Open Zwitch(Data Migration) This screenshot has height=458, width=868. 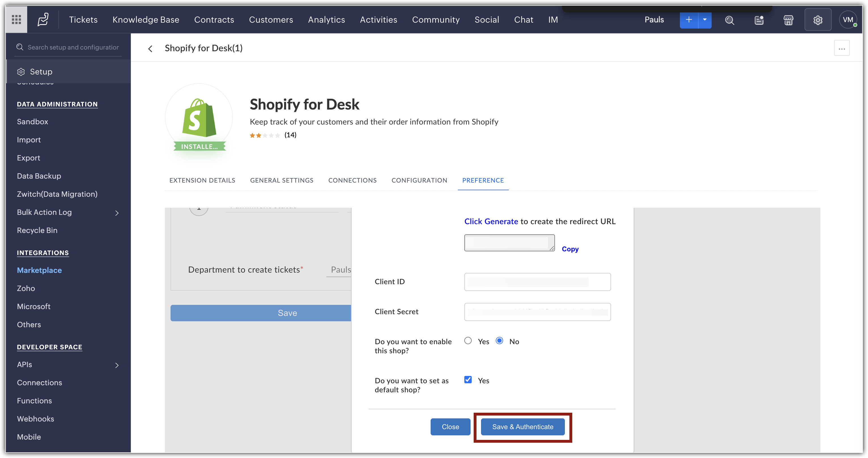tap(57, 194)
